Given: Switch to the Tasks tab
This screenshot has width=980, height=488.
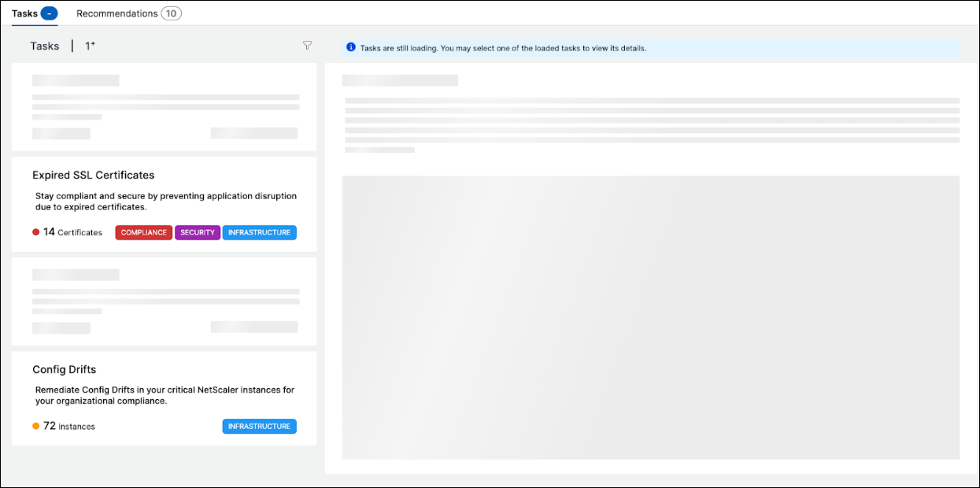Looking at the screenshot, I should coord(35,13).
